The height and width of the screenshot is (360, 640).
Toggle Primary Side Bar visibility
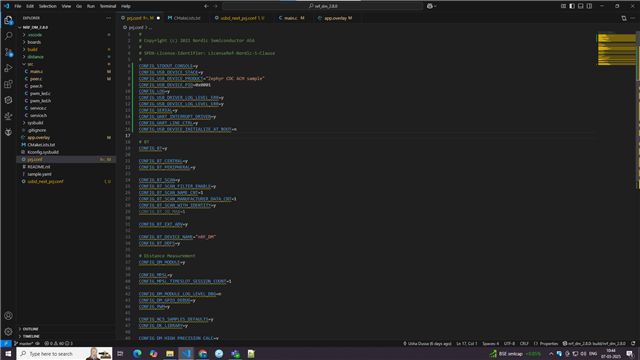point(572,6)
